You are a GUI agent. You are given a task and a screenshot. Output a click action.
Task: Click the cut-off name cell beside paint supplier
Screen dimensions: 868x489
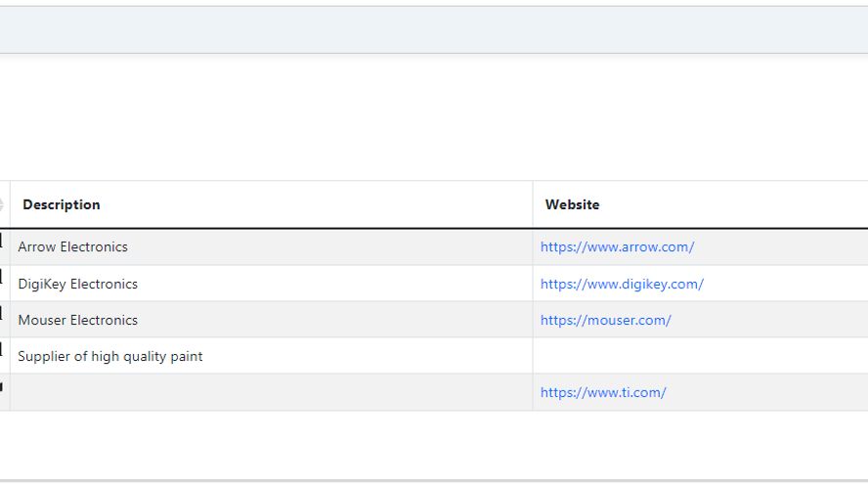pyautogui.click(x=5, y=356)
